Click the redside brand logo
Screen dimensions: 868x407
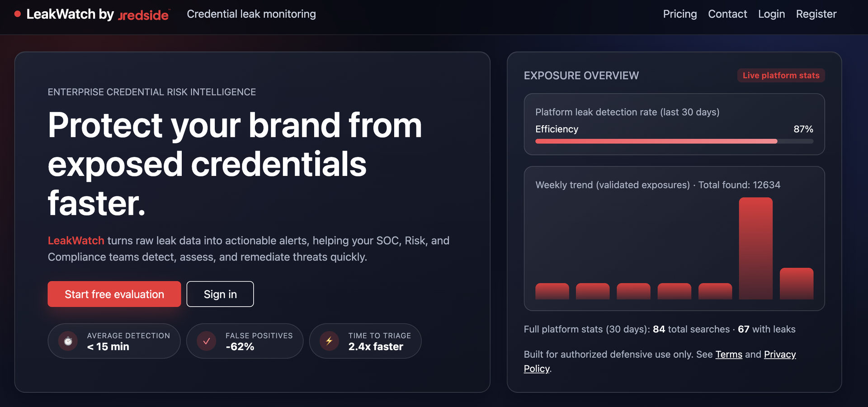(x=144, y=15)
